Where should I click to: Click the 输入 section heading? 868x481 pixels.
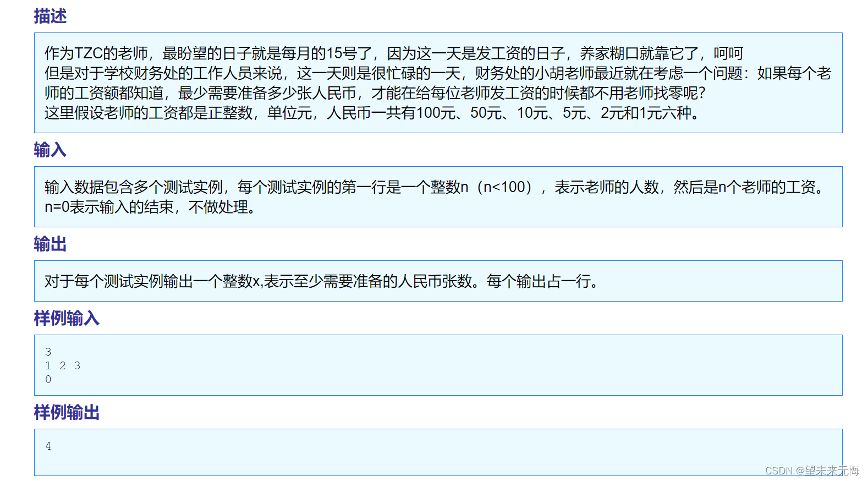pos(50,150)
